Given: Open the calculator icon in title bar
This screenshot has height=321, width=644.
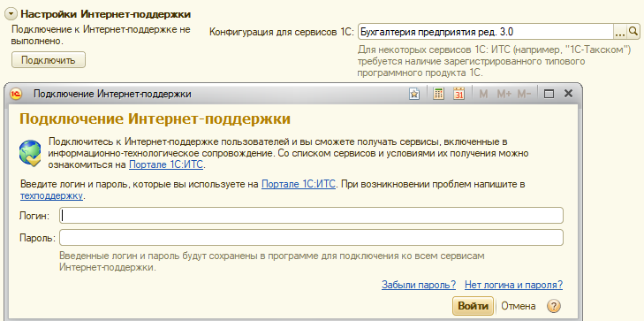Looking at the screenshot, I should click(x=439, y=94).
